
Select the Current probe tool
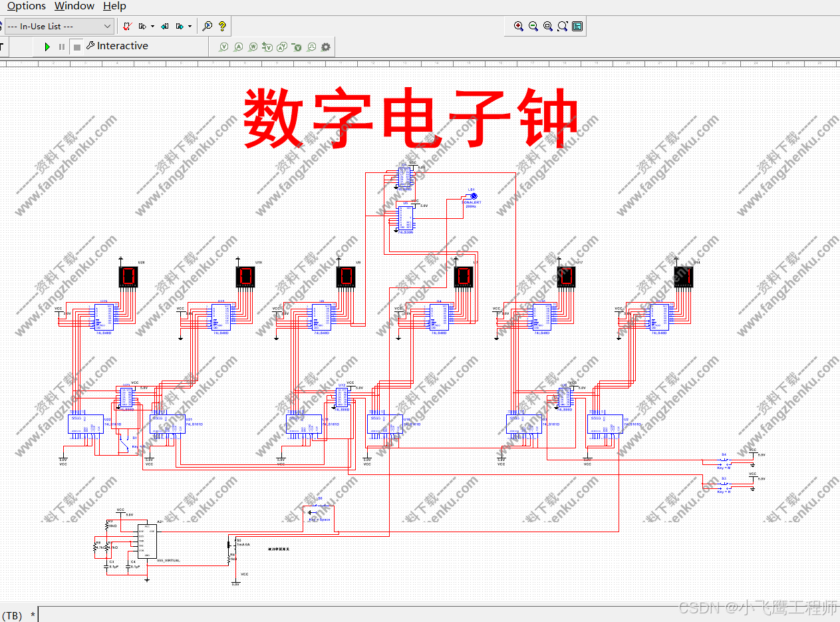[238, 46]
